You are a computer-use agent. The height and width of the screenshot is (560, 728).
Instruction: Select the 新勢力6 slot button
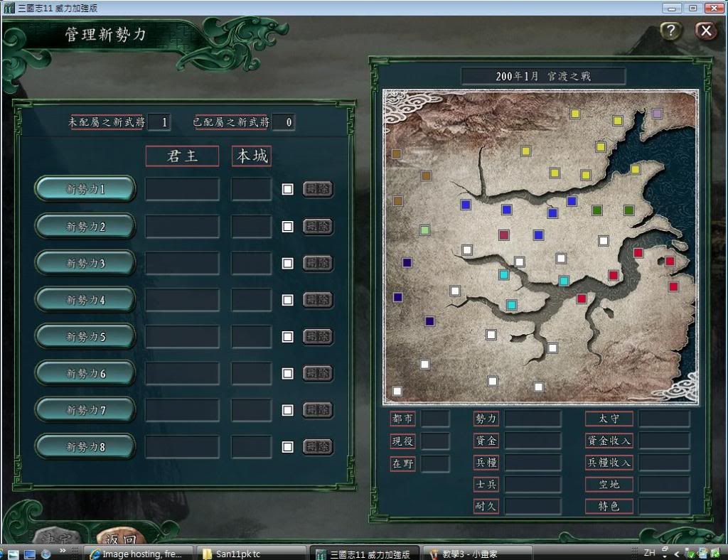(x=85, y=373)
